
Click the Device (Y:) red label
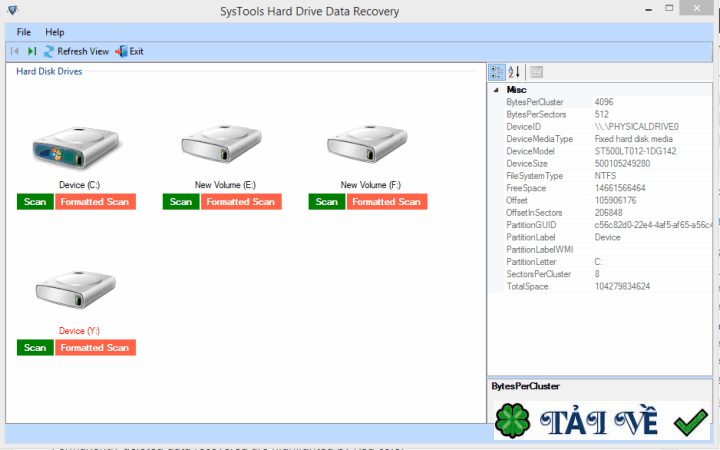coord(79,331)
